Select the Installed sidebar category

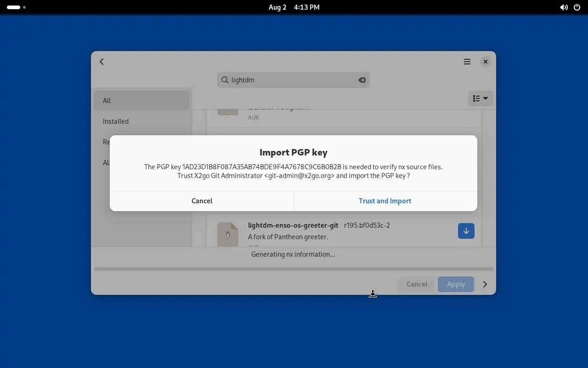[x=141, y=121]
